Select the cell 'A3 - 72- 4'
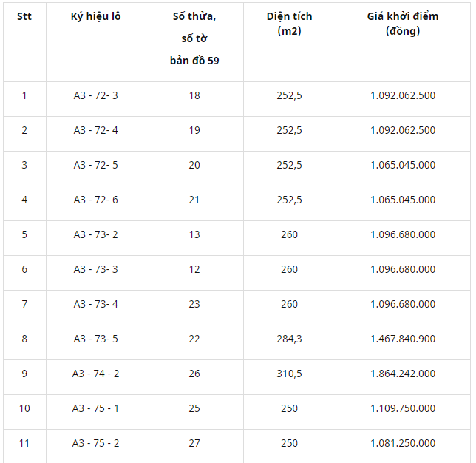 pyautogui.click(x=95, y=130)
